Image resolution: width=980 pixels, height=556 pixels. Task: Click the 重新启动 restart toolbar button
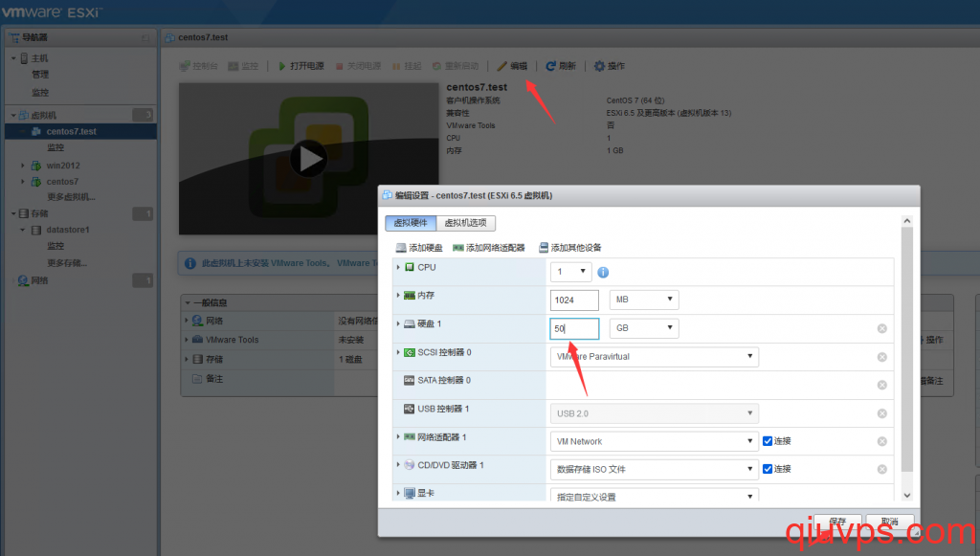click(x=456, y=66)
